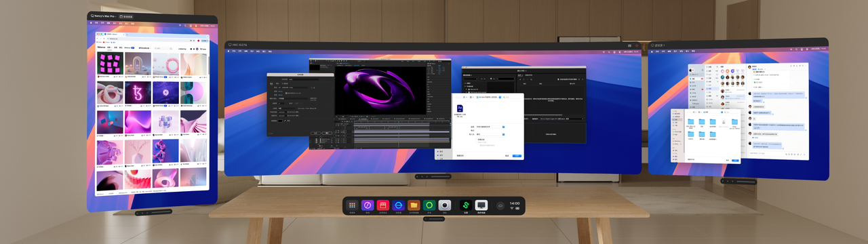Open the My Computer monitor icon in dock
Screen dimensions: 868x244
coord(481,205)
